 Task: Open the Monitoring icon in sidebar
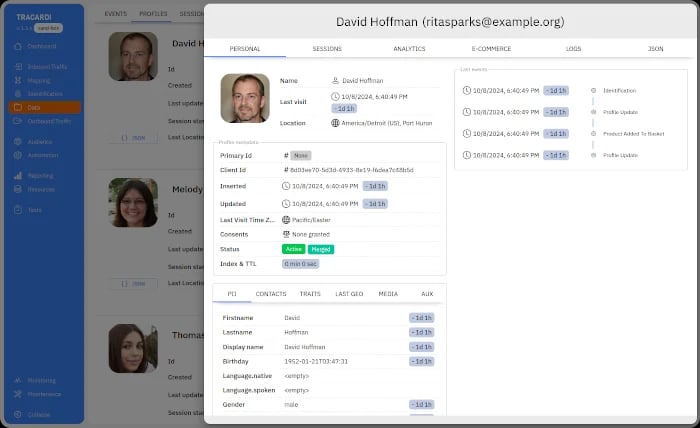click(18, 380)
